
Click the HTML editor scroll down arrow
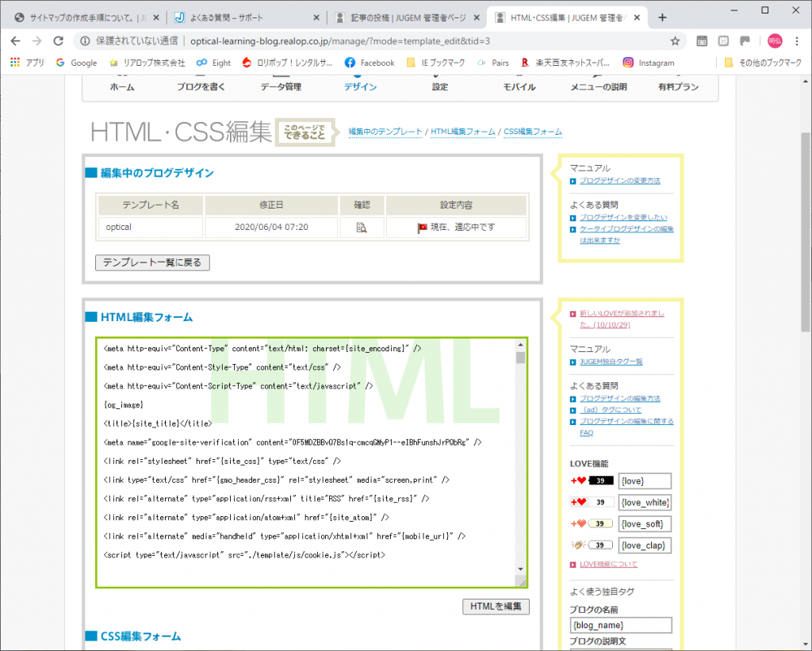(x=520, y=569)
